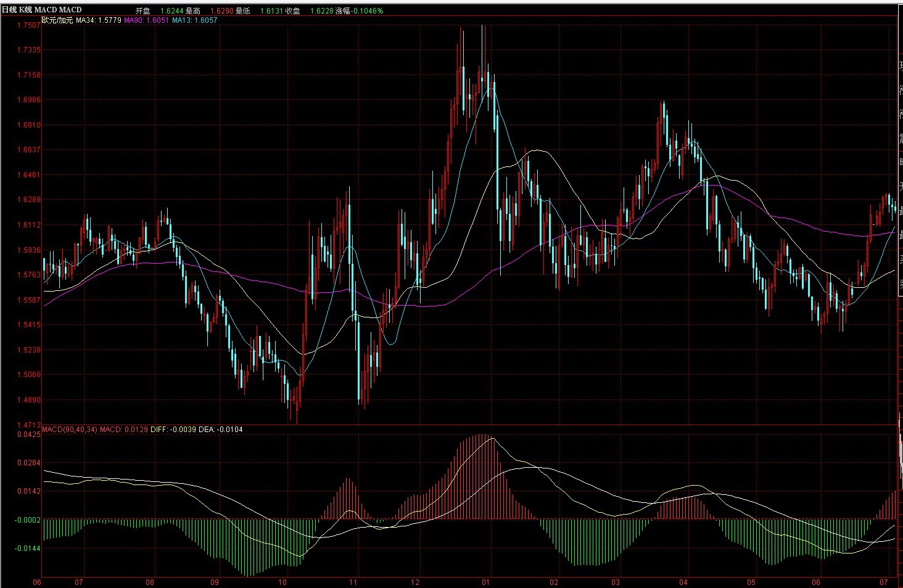Click price axis label 1.5066
903x588 pixels.
tap(29, 375)
